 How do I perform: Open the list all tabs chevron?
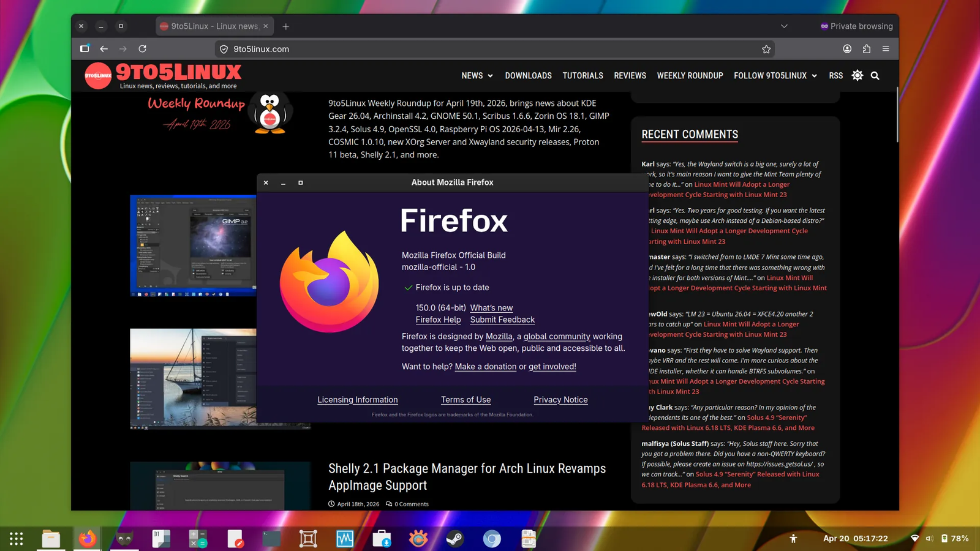(x=784, y=26)
